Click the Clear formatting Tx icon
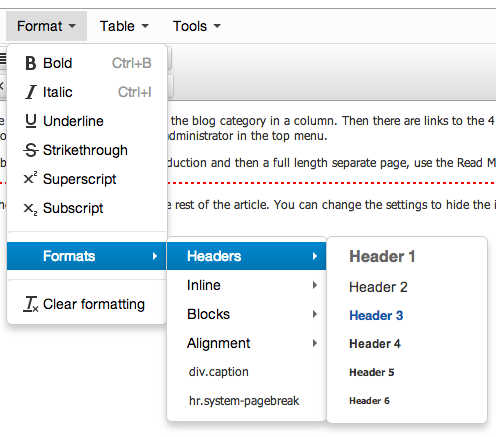This screenshot has width=496, height=437. [31, 304]
